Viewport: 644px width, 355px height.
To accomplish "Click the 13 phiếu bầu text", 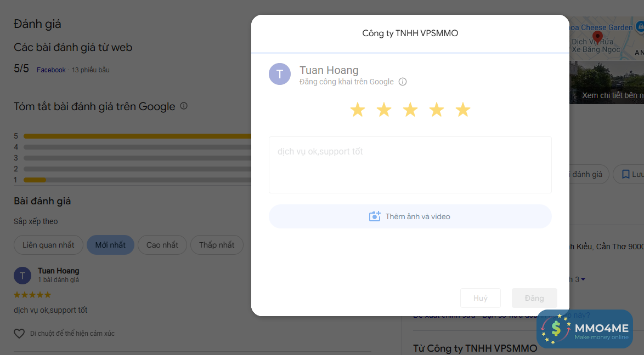I will [x=91, y=70].
